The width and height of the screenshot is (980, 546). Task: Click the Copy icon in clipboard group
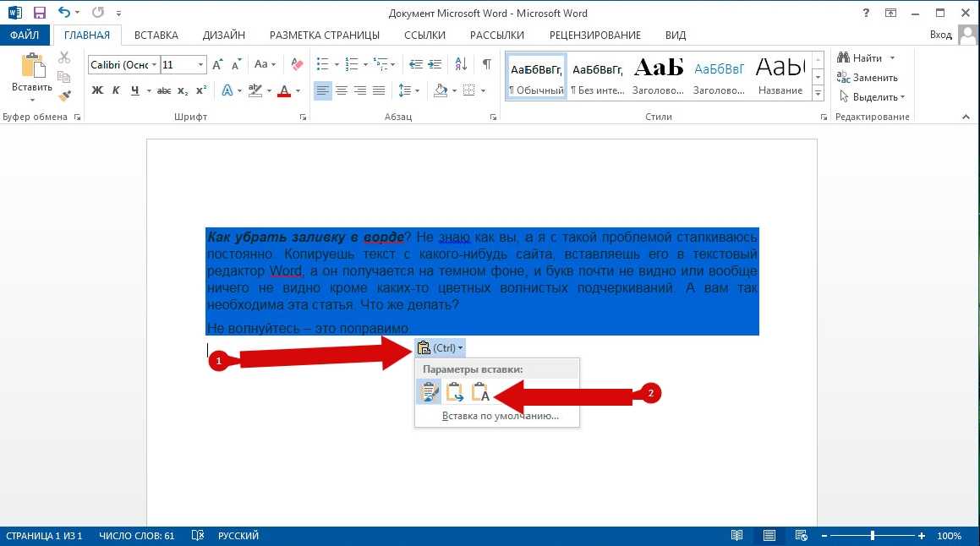pyautogui.click(x=63, y=77)
